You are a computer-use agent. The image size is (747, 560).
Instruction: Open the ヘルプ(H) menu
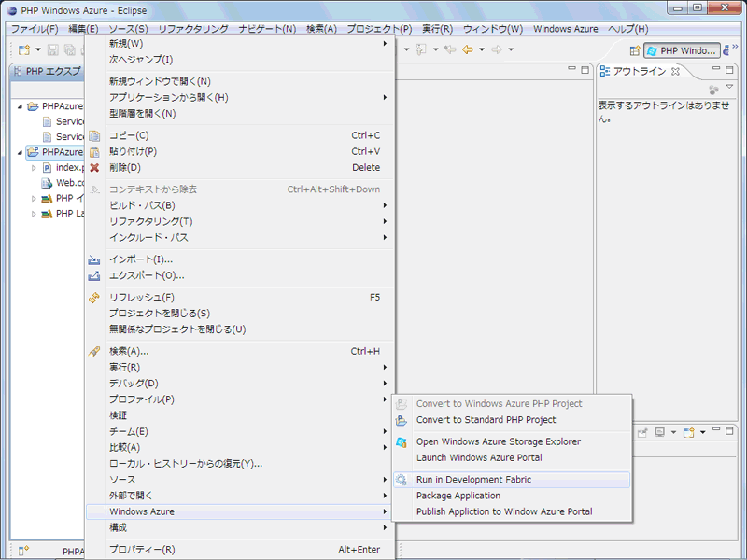(627, 29)
